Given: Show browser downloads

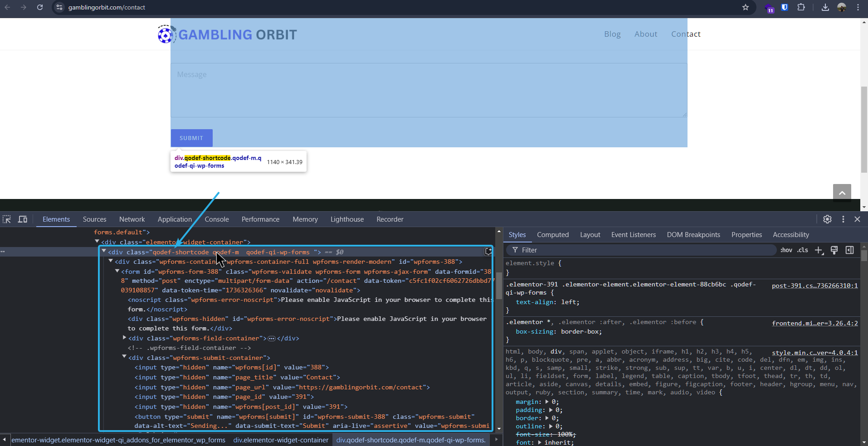Looking at the screenshot, I should tap(825, 7).
